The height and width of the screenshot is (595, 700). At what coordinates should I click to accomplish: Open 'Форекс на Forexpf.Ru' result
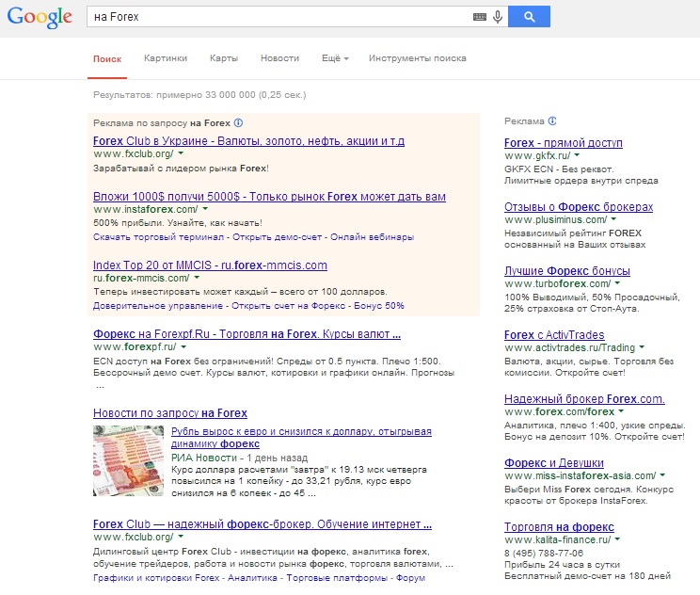[x=247, y=333]
